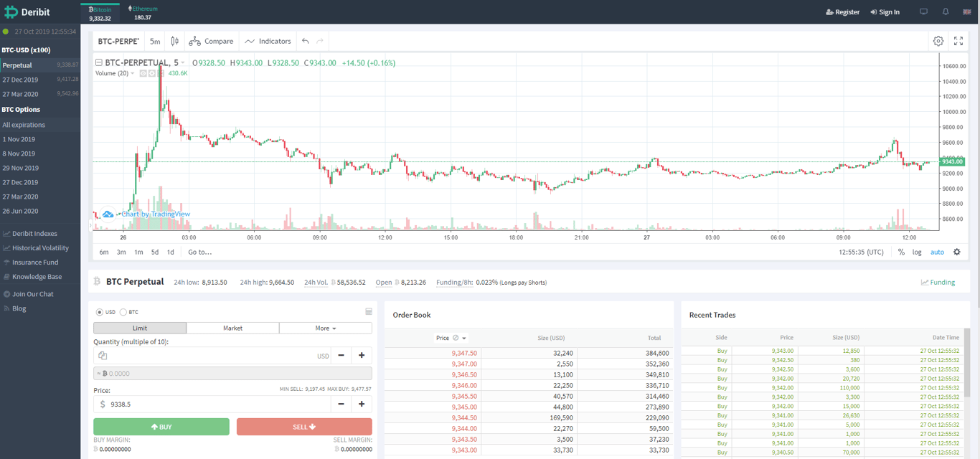The width and height of the screenshot is (980, 459).
Task: Open the Indicators panel
Action: [x=268, y=41]
